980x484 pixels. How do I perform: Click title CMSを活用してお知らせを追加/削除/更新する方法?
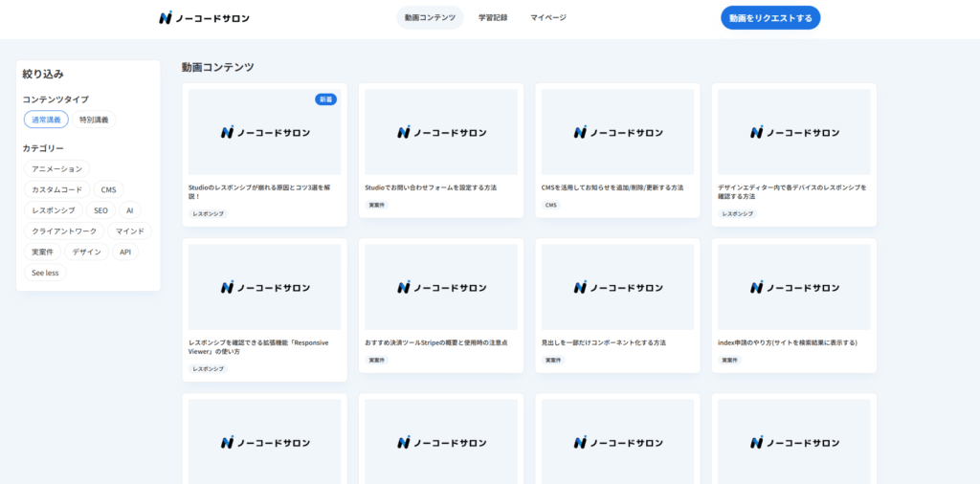point(612,187)
